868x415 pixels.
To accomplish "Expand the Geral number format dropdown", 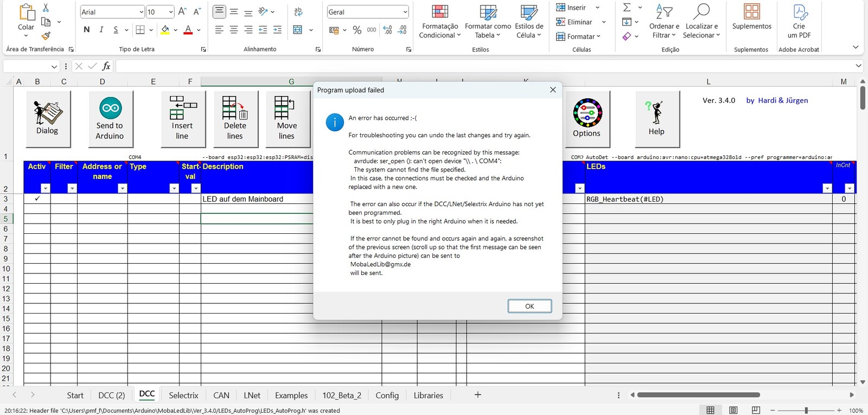I will point(405,12).
